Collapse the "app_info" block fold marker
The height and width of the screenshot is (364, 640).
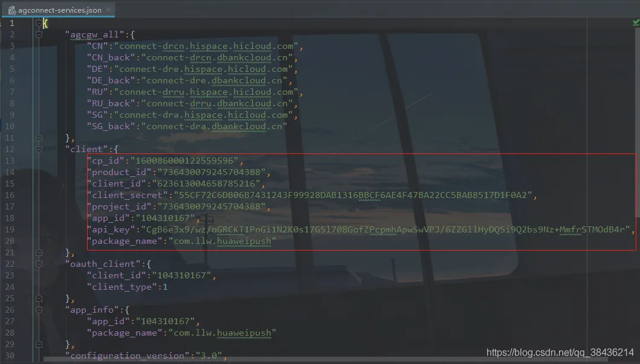tap(39, 310)
